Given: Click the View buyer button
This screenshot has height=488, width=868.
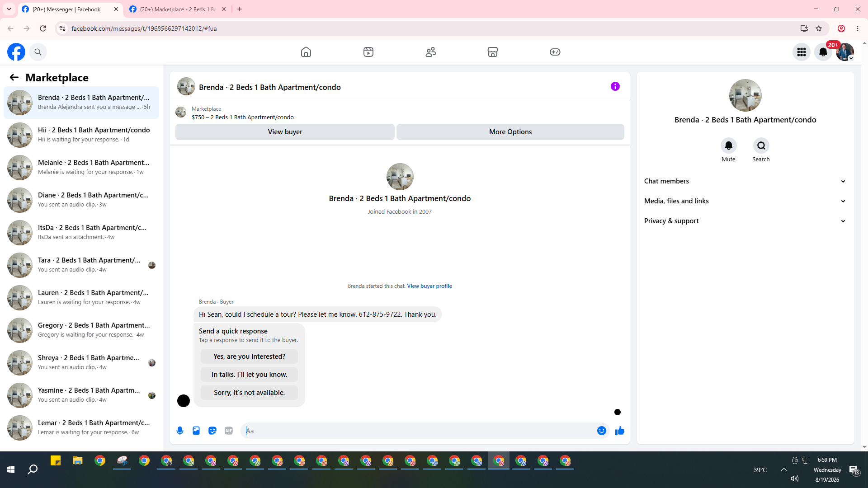Looking at the screenshot, I should [x=285, y=132].
